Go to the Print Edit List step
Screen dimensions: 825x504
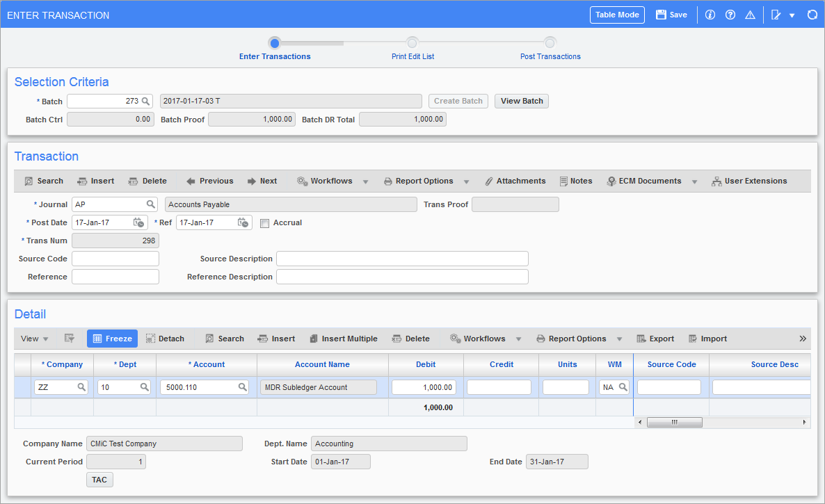pyautogui.click(x=412, y=43)
